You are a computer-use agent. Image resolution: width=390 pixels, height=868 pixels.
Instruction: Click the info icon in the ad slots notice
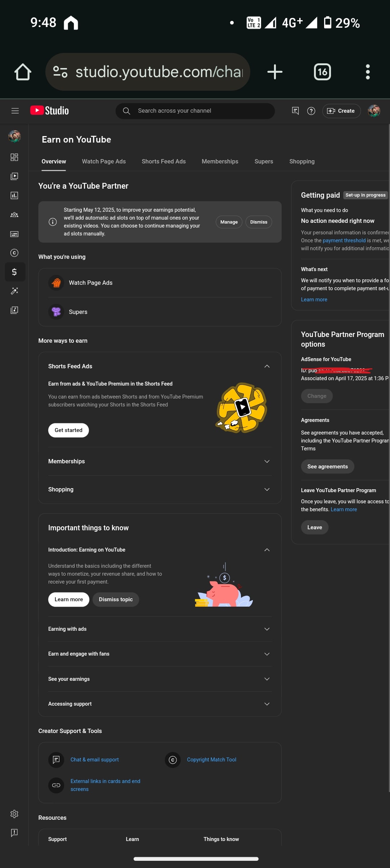click(x=53, y=222)
